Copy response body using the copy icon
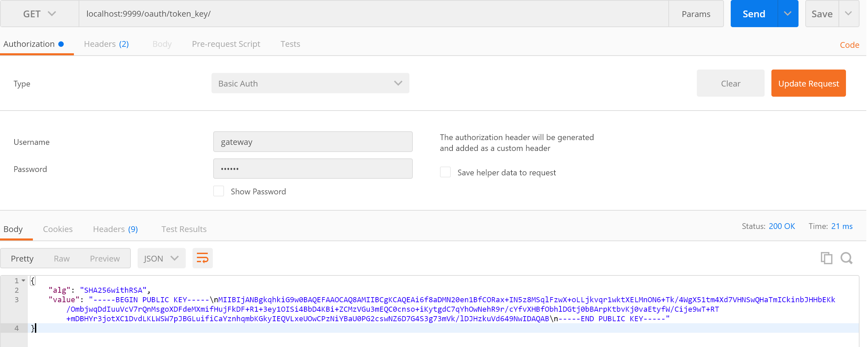Viewport: 868px width, 347px height. point(826,258)
